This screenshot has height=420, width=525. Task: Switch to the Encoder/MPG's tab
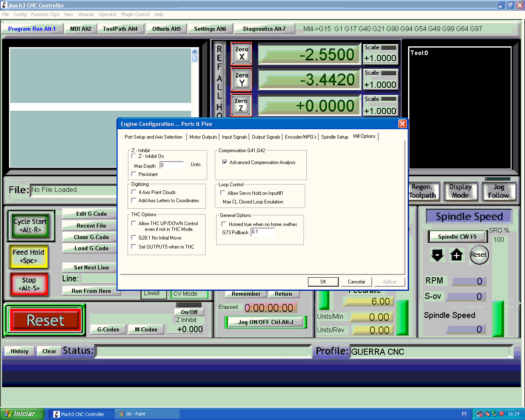(x=301, y=137)
